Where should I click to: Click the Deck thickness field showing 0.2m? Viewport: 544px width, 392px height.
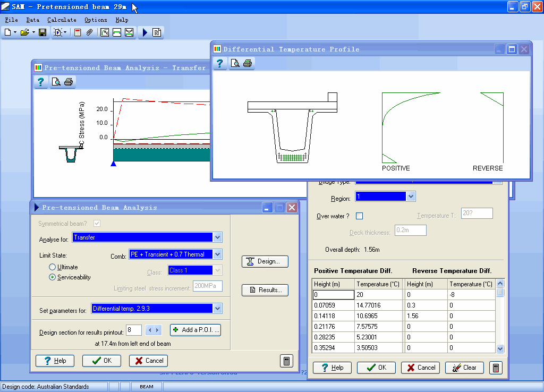tap(411, 231)
